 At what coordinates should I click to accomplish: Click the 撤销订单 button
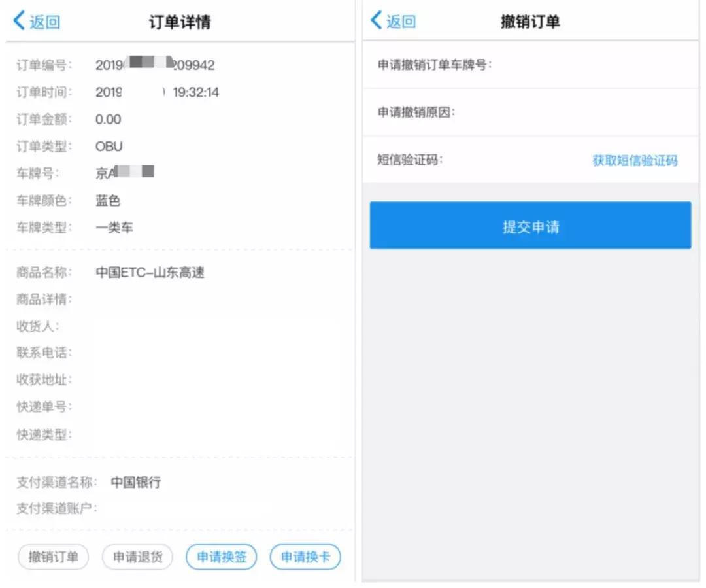pos(52,557)
